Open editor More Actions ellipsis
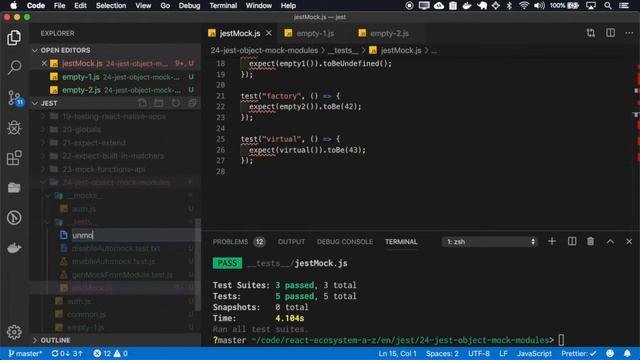Screen dimensions: 640x360 (629, 33)
